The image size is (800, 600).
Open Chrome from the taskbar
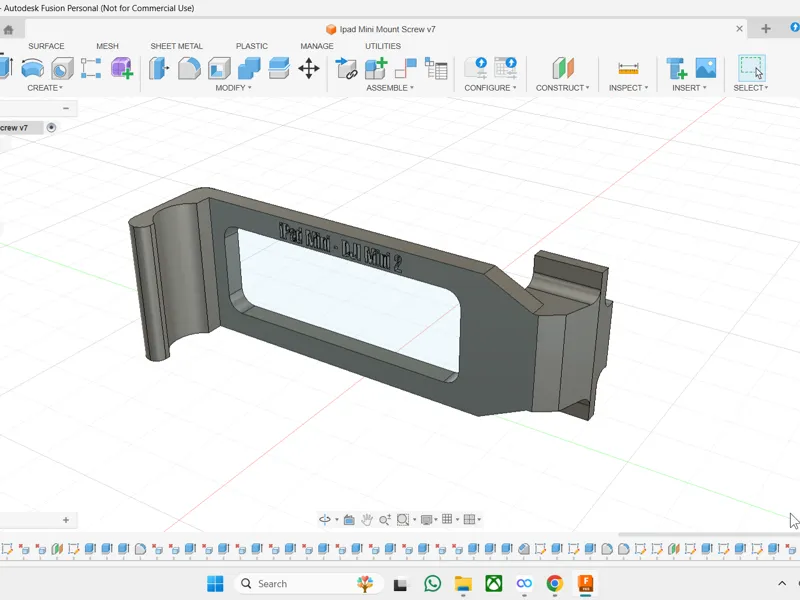(x=555, y=583)
